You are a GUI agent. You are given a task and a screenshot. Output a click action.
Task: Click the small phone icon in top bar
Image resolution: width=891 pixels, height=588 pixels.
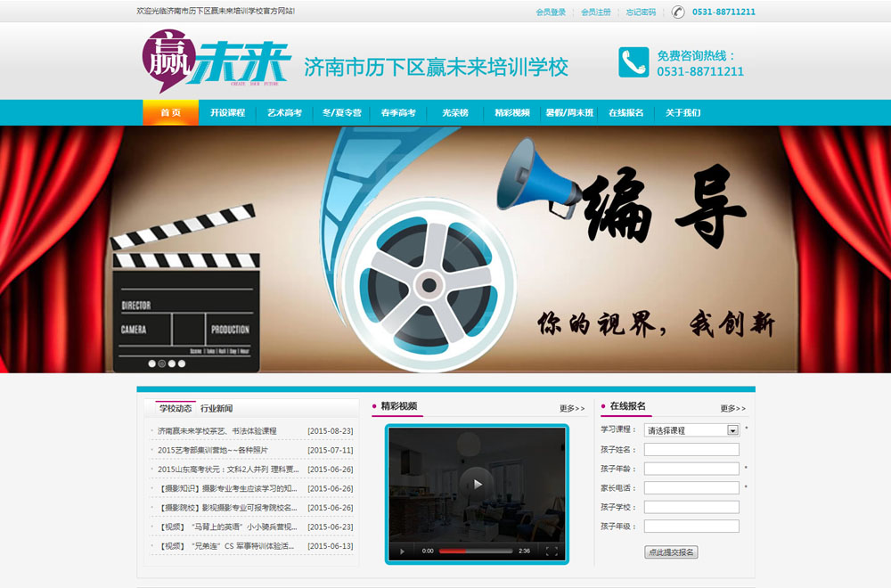pos(679,12)
